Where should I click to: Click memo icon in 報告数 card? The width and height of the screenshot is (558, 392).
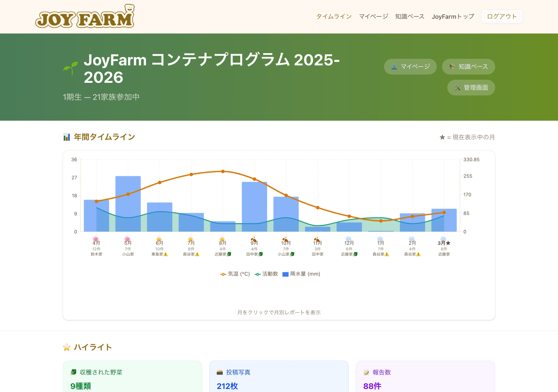(x=366, y=372)
